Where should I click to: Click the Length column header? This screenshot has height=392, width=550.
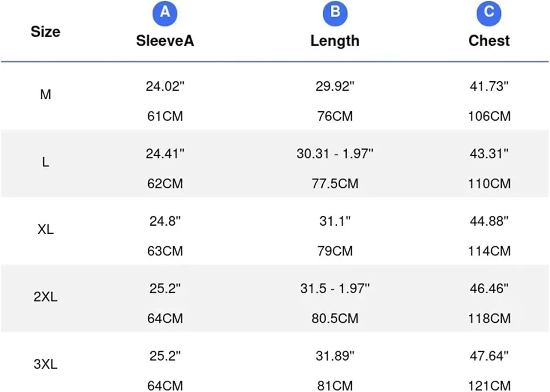[x=335, y=41]
